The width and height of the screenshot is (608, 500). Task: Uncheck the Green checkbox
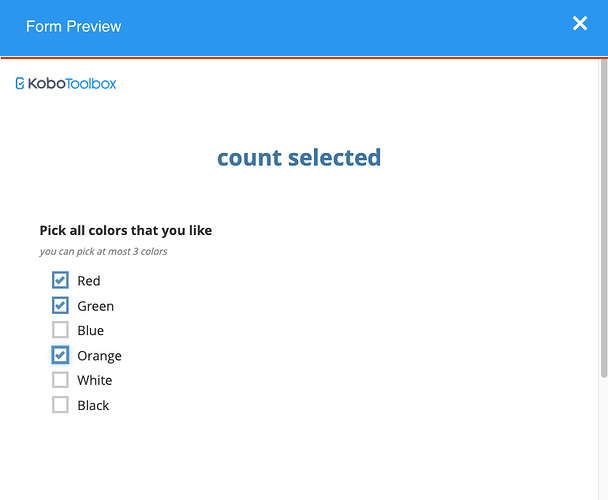pyautogui.click(x=60, y=305)
